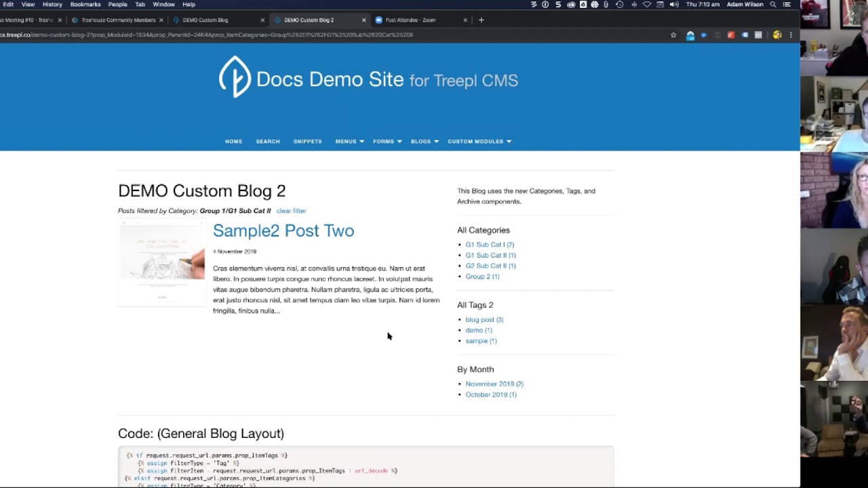868x488 pixels.
Task: Filter by blog post tag
Action: 484,320
